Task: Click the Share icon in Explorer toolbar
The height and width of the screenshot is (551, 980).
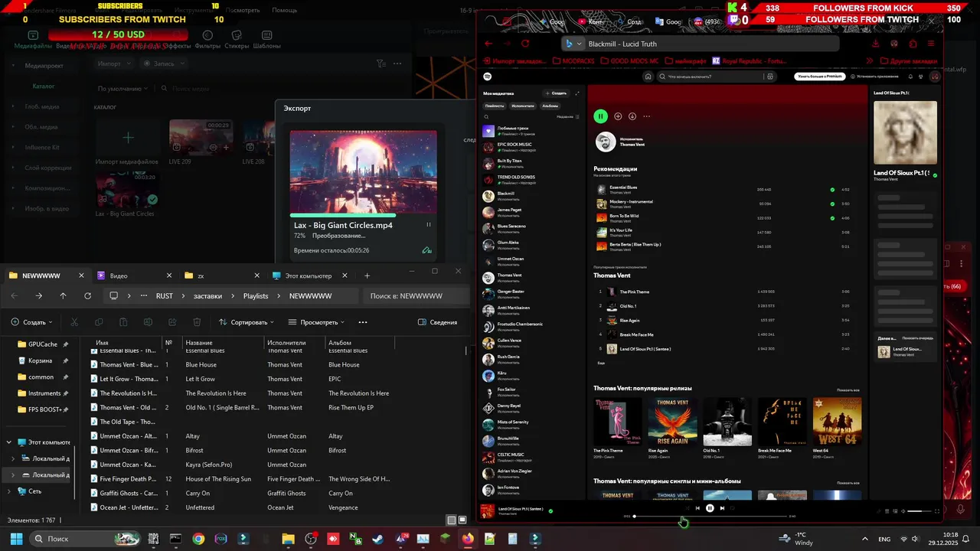Action: 172,322
